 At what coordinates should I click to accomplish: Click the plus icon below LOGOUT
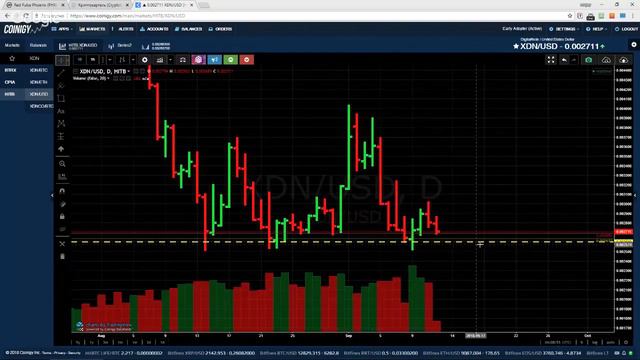634,44
